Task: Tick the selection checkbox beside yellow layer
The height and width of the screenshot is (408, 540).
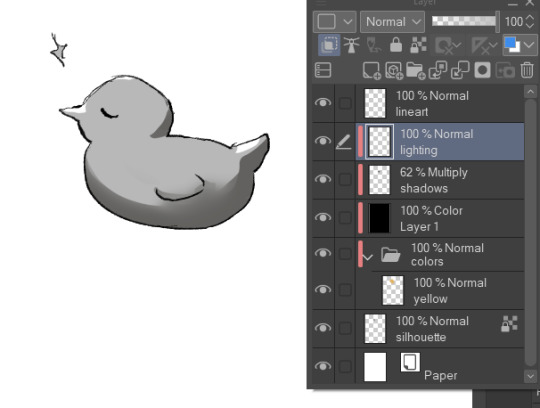Action: click(x=345, y=290)
